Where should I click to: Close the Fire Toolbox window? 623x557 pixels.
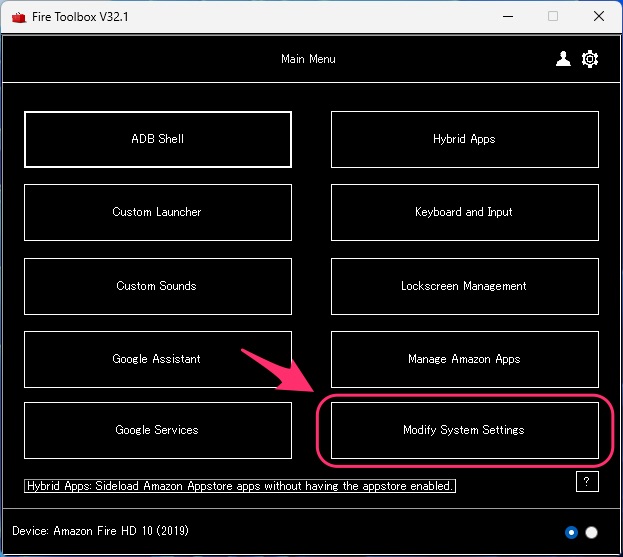pyautogui.click(x=599, y=17)
